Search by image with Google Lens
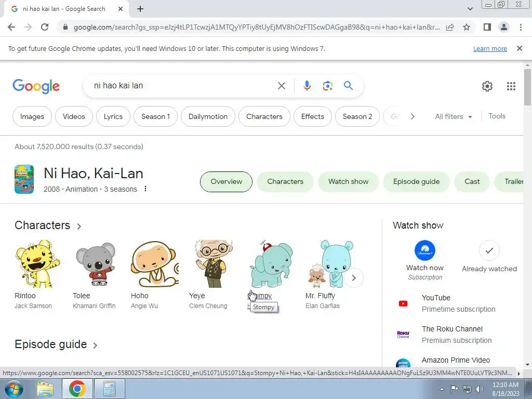This screenshot has height=399, width=532. [x=327, y=86]
